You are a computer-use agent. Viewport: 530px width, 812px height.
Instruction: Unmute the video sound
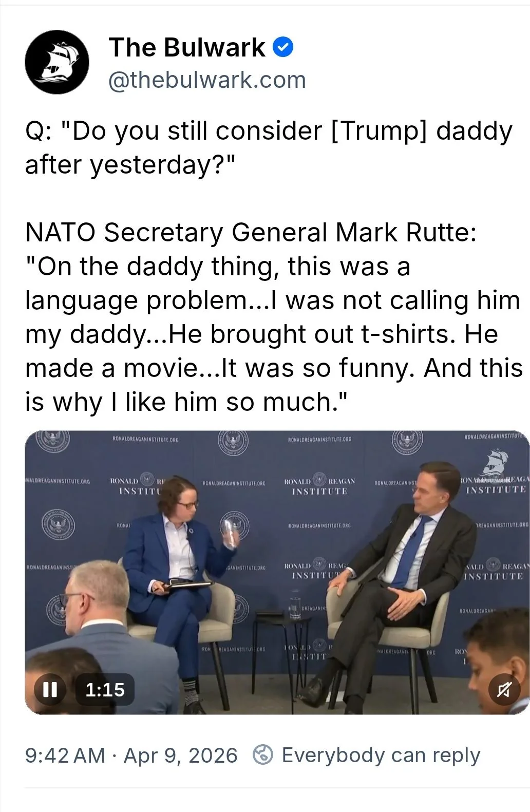tap(504, 689)
